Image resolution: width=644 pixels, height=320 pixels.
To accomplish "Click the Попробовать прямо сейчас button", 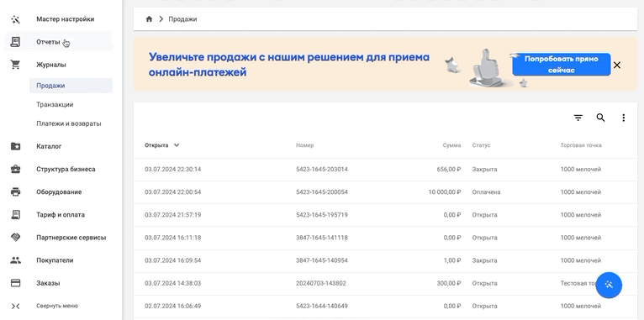I will 561,65.
